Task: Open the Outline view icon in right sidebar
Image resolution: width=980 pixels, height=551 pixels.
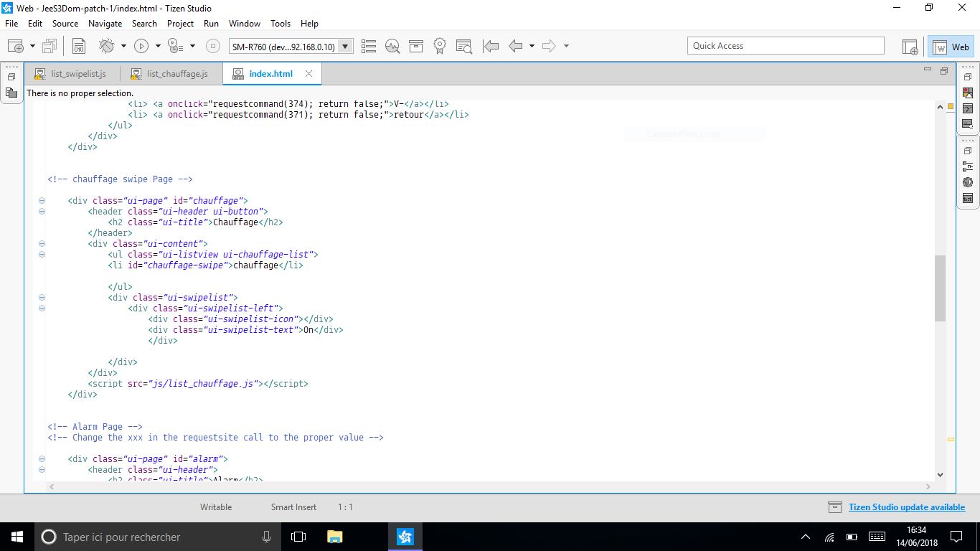Action: [968, 166]
